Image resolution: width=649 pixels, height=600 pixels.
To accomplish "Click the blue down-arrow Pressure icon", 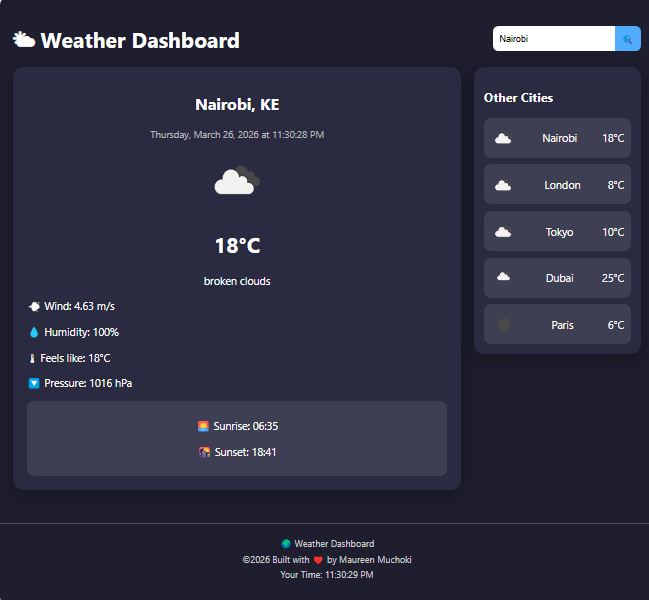I will click(34, 384).
